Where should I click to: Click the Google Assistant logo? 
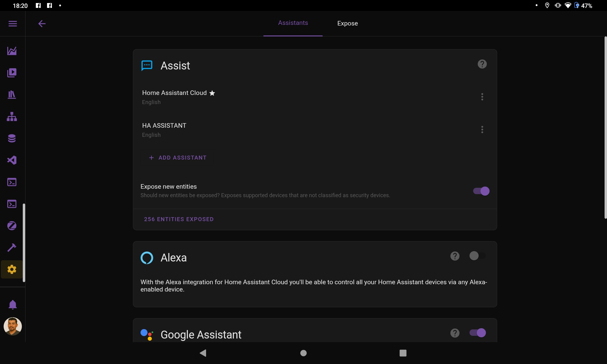pos(147,335)
